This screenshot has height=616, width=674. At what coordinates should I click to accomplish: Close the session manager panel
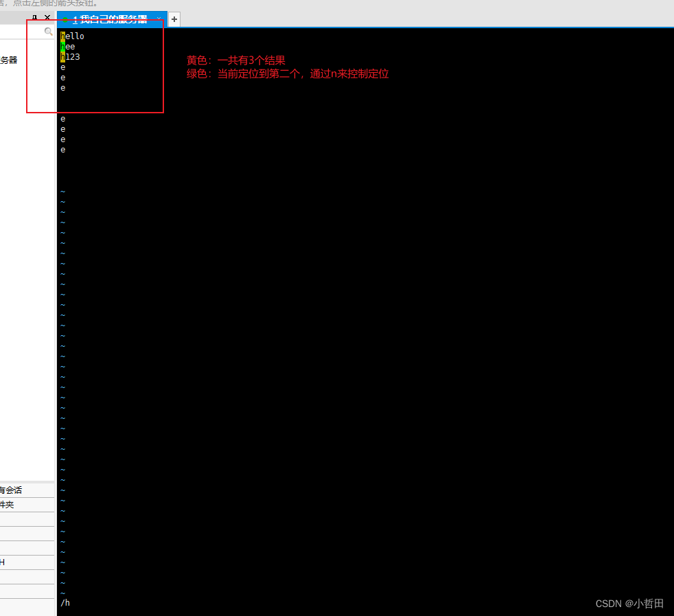[x=47, y=18]
